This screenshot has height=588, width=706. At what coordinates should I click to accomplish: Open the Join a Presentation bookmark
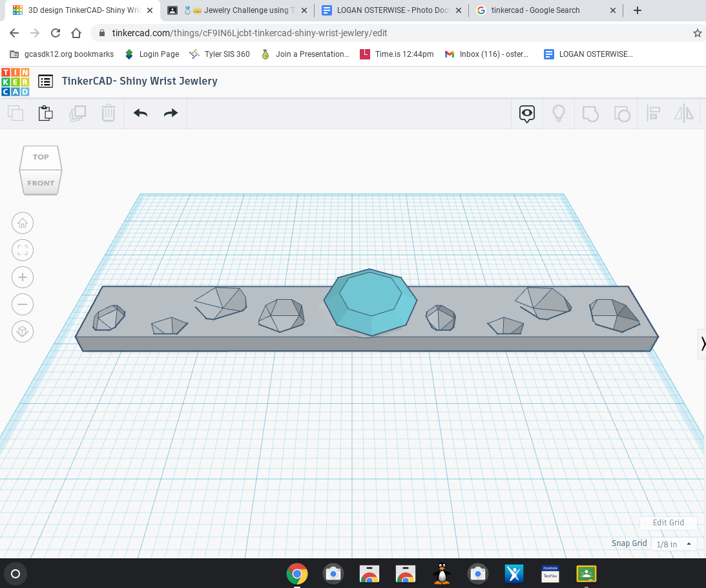coord(306,54)
